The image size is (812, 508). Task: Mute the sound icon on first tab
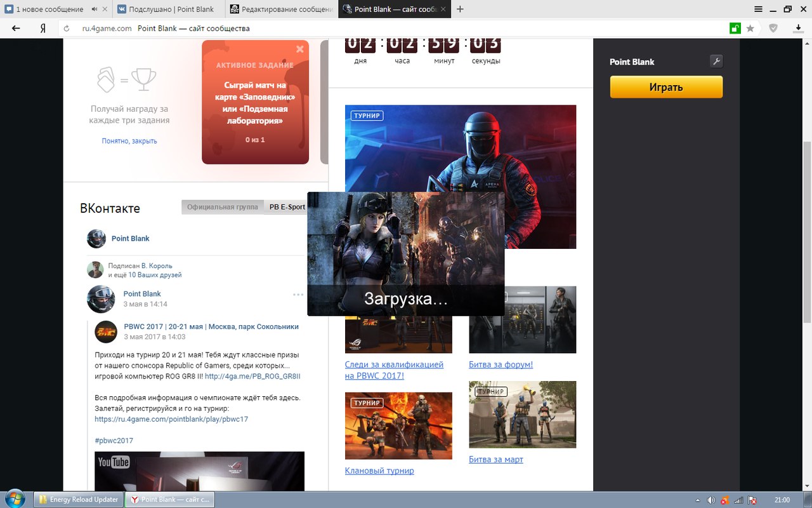click(x=95, y=9)
